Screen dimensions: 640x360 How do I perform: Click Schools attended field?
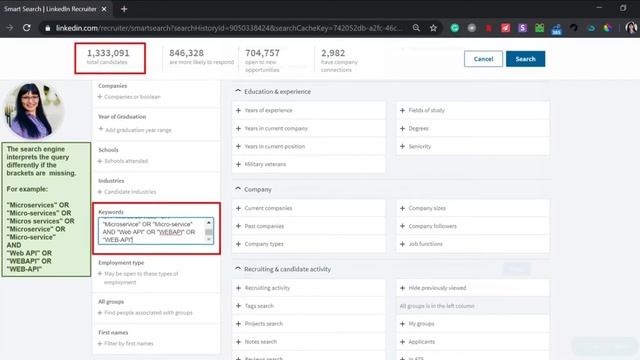coord(123,161)
